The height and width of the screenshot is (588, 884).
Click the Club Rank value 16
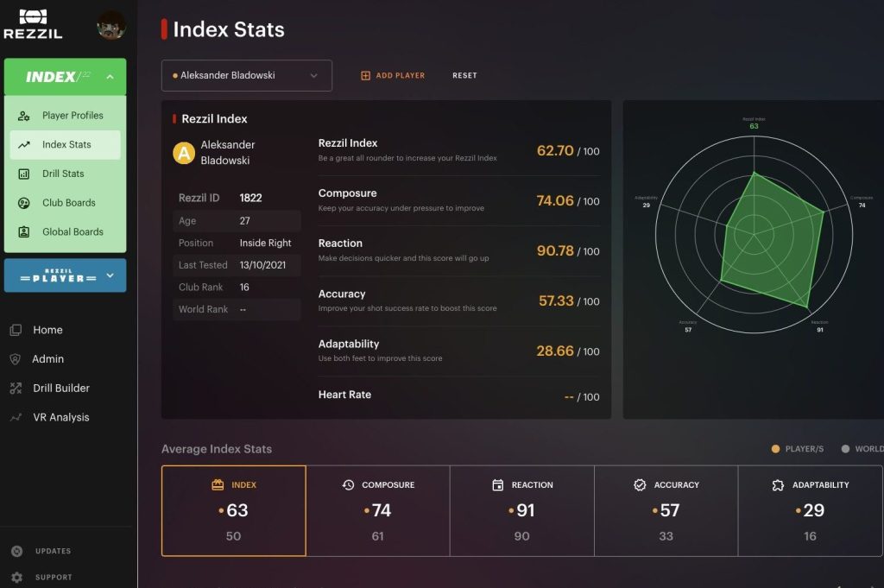coord(244,287)
